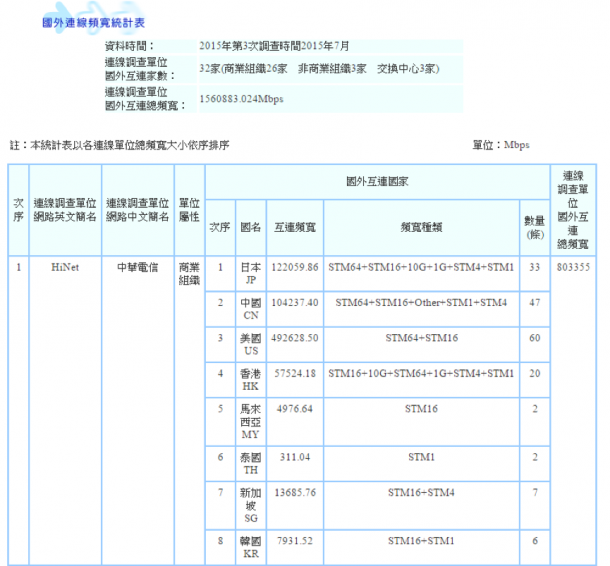Click the 國外互連總頻寬 column header
Screen dimensions: 610x566
[x=573, y=210]
